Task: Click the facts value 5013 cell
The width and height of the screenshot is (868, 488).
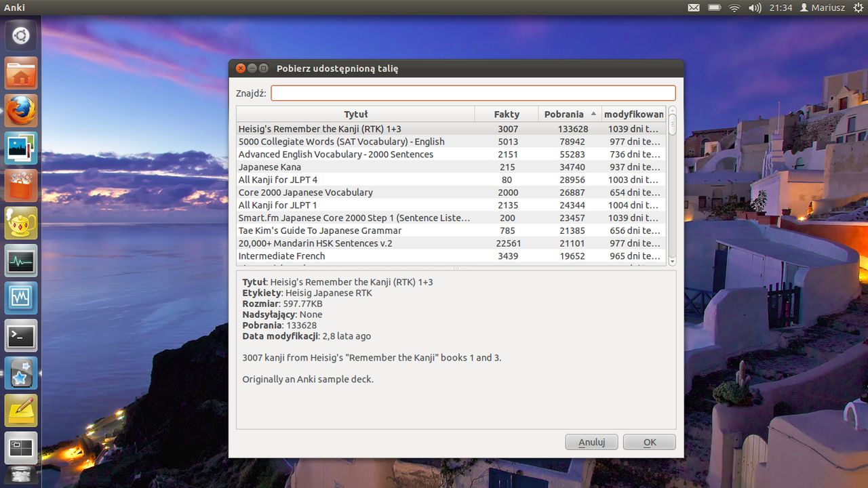Action: [x=507, y=142]
